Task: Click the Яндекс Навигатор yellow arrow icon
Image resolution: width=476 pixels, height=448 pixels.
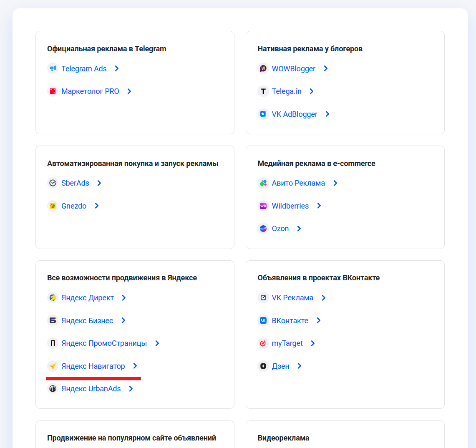Action: [53, 366]
